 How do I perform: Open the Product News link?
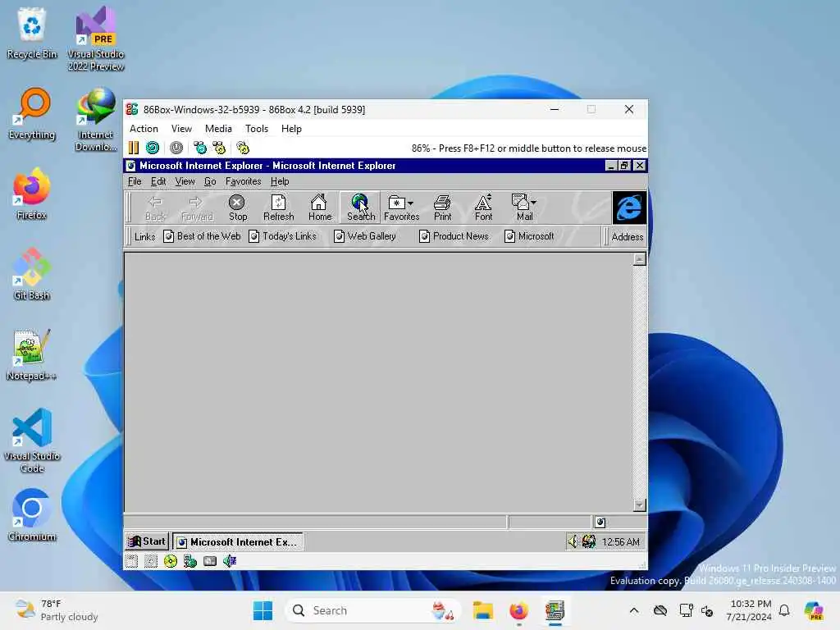click(454, 236)
